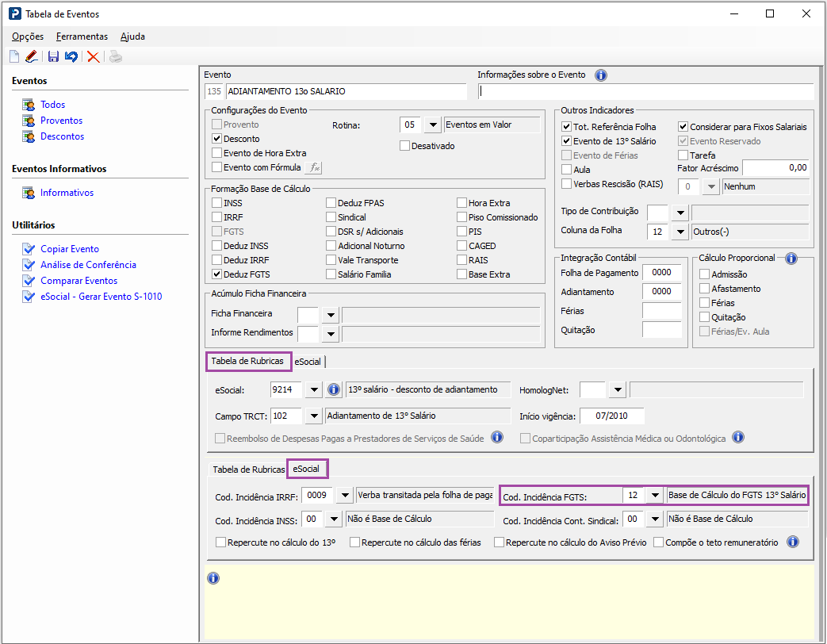Click the Início vigência date field
The height and width of the screenshot is (644, 827).
(611, 416)
